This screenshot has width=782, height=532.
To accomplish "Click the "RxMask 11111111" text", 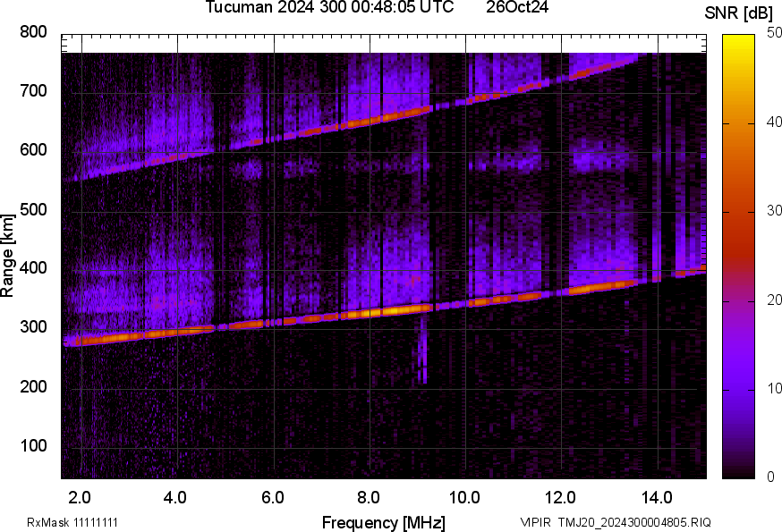I will coord(72,522).
